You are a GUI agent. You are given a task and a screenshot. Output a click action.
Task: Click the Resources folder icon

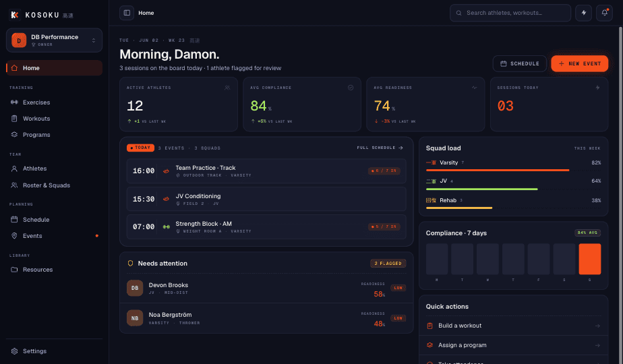[x=14, y=270]
